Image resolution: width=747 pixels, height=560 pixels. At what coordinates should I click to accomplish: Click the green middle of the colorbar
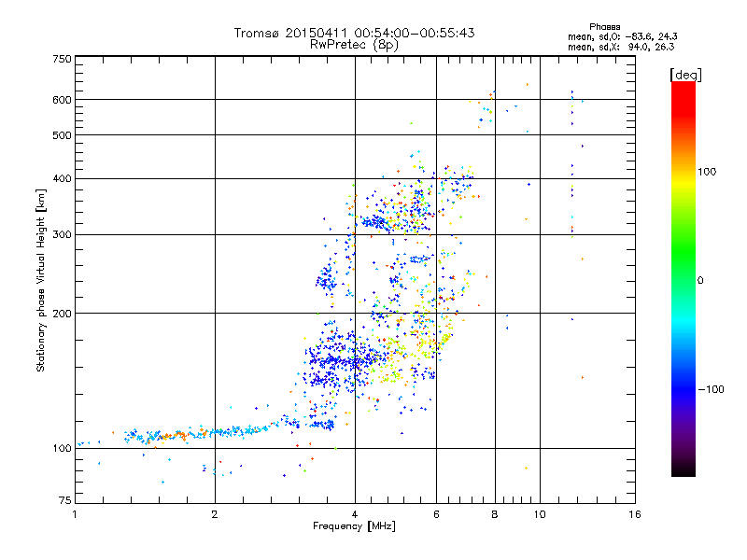[x=684, y=252]
